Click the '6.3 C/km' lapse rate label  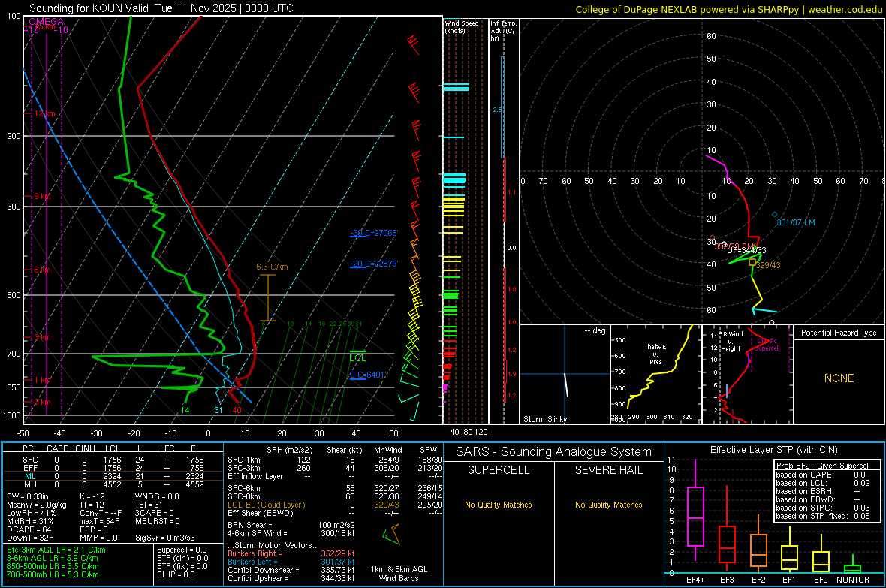point(272,267)
